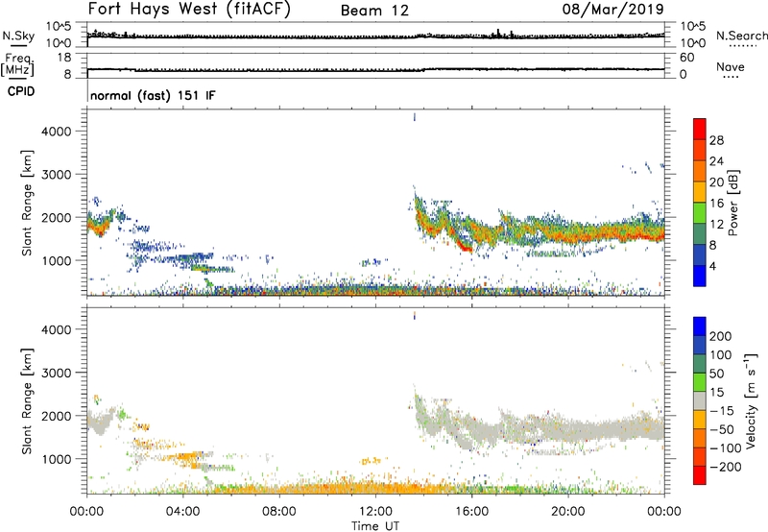768x532 pixels.
Task: Click the '08:00' time tick label
Action: coord(279,512)
